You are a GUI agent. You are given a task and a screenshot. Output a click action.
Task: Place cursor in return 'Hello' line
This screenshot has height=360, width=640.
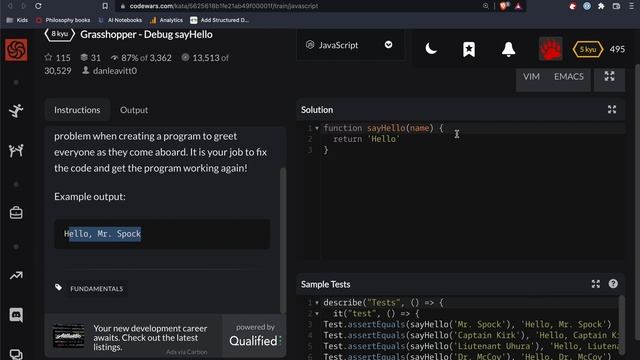[367, 139]
